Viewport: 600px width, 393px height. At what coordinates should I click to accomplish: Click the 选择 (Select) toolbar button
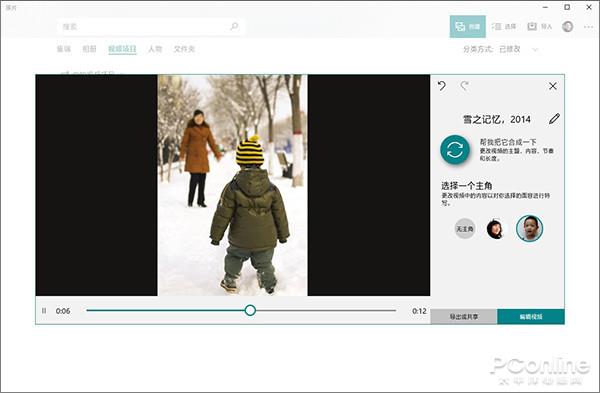[x=504, y=26]
